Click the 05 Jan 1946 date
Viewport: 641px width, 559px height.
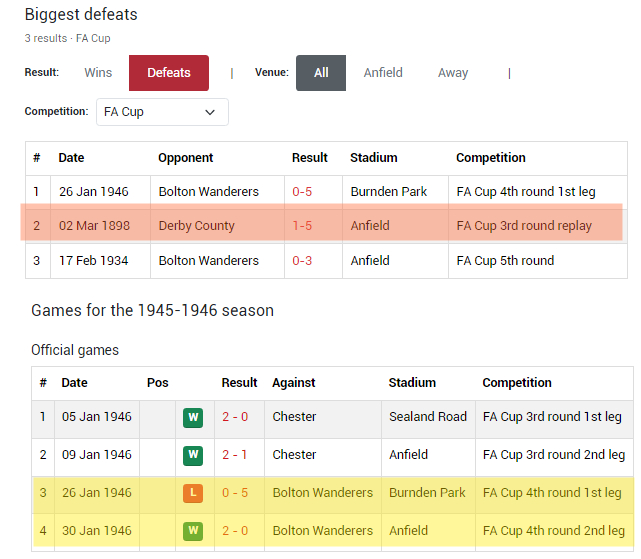click(x=97, y=416)
